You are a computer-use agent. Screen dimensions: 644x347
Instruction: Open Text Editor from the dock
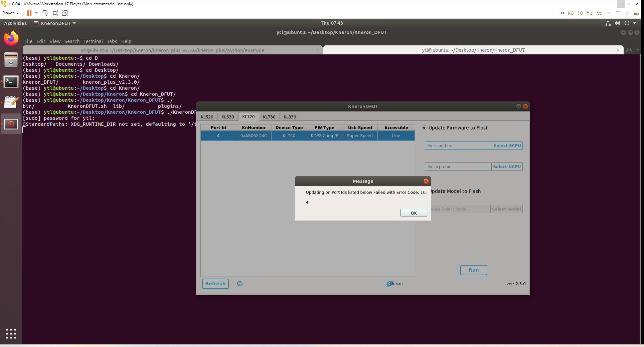[x=11, y=102]
